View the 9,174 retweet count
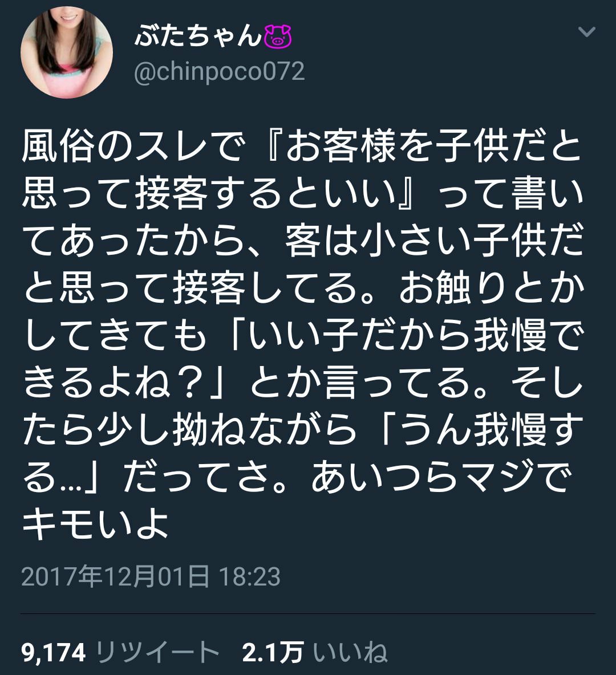The image size is (616, 675). click(54, 652)
